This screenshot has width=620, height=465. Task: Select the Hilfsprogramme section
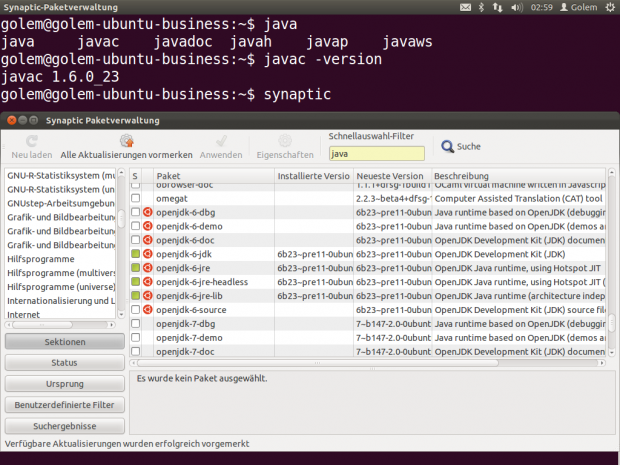(x=41, y=259)
